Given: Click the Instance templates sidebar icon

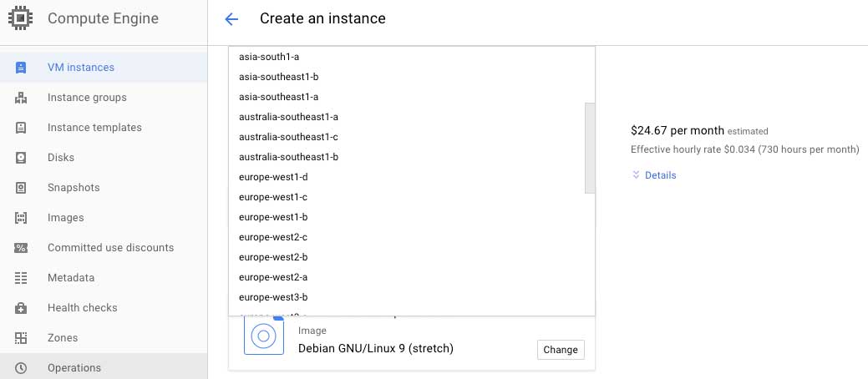Looking at the screenshot, I should [x=21, y=128].
